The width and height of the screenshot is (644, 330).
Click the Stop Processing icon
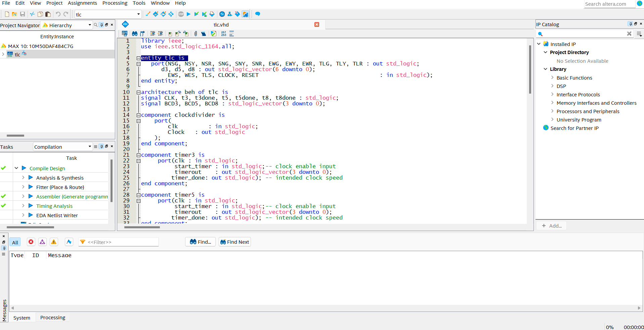click(x=181, y=14)
